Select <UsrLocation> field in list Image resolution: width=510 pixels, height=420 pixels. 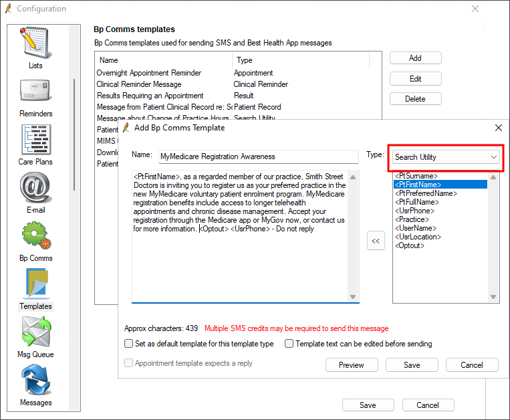pyautogui.click(x=440, y=237)
